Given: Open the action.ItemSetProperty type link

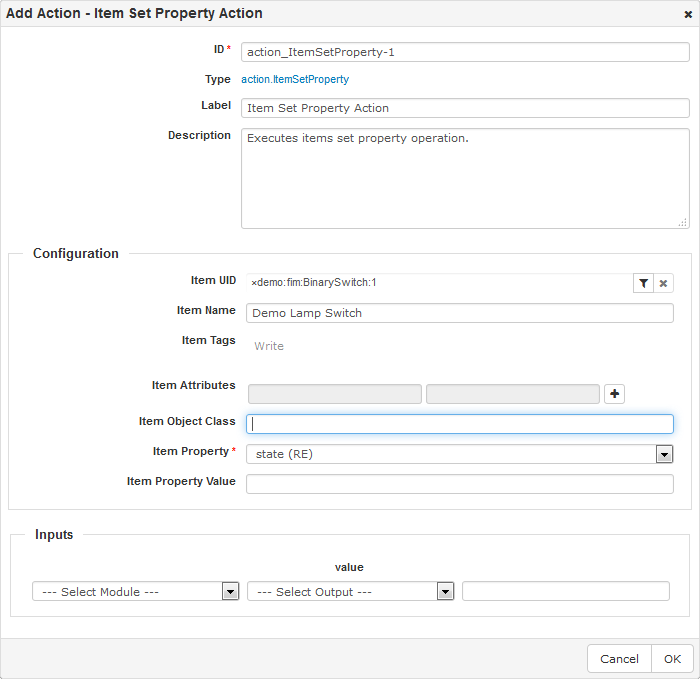Looking at the screenshot, I should click(295, 79).
